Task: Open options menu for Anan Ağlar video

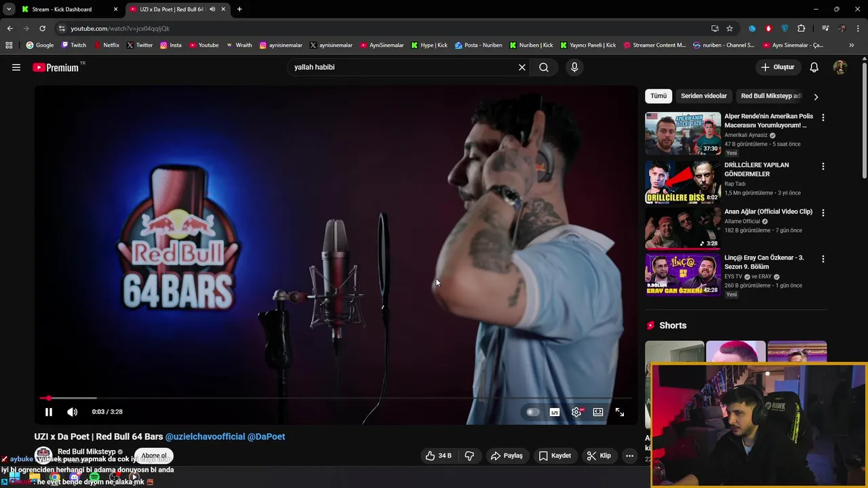Action: click(823, 212)
